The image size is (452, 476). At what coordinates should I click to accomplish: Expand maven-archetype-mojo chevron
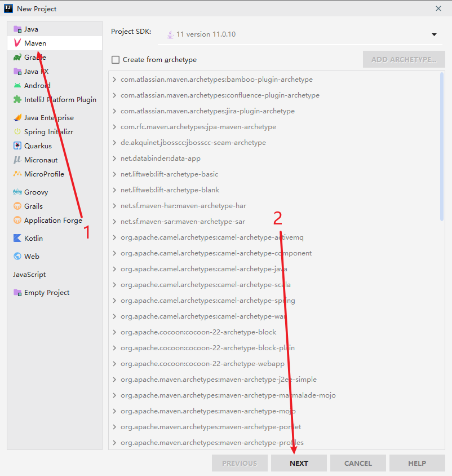[114, 411]
